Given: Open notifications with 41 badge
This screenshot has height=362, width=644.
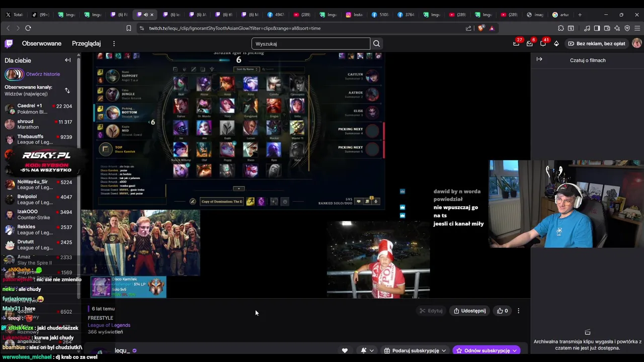Looking at the screenshot, I should pyautogui.click(x=543, y=44).
